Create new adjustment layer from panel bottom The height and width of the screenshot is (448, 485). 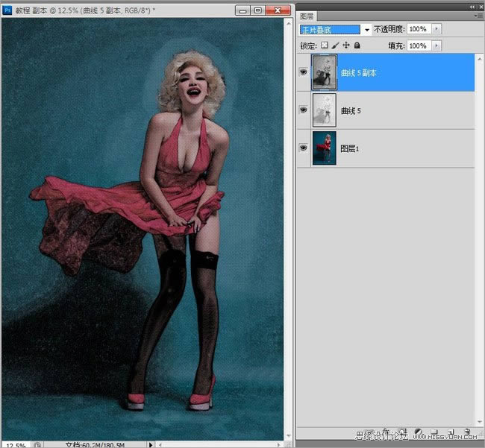[418, 432]
